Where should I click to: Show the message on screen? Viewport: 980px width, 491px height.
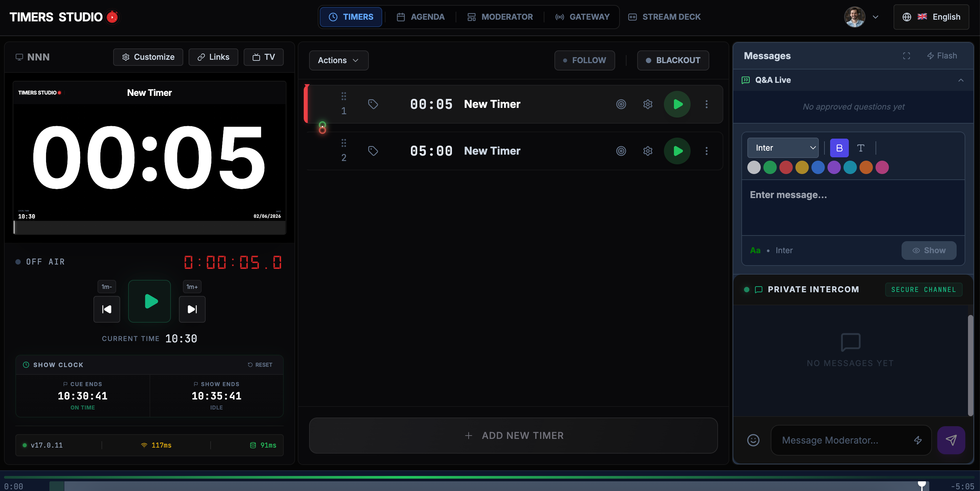[929, 251]
